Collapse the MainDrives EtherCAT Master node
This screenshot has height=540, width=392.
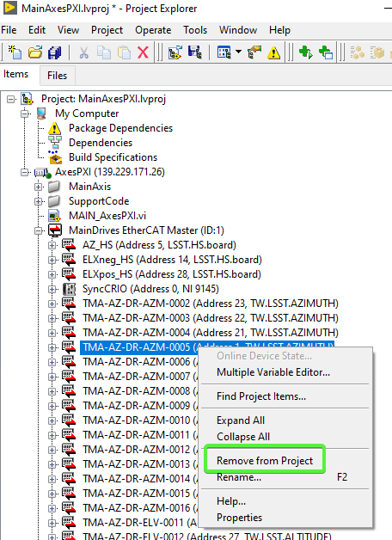pyautogui.click(x=38, y=230)
